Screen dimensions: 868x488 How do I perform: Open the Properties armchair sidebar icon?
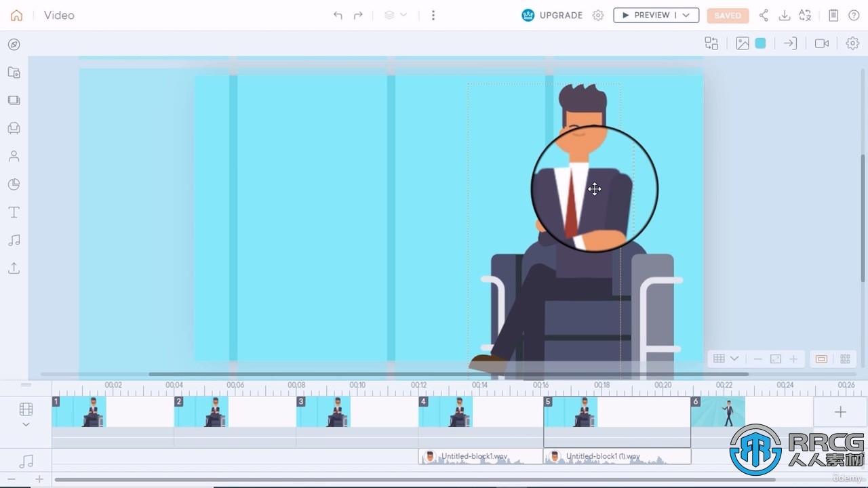pyautogui.click(x=14, y=128)
